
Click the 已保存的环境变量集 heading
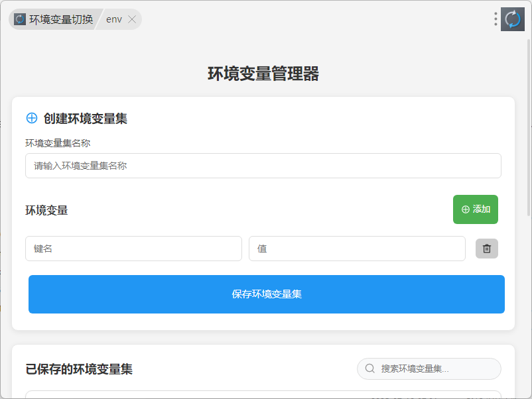(79, 369)
